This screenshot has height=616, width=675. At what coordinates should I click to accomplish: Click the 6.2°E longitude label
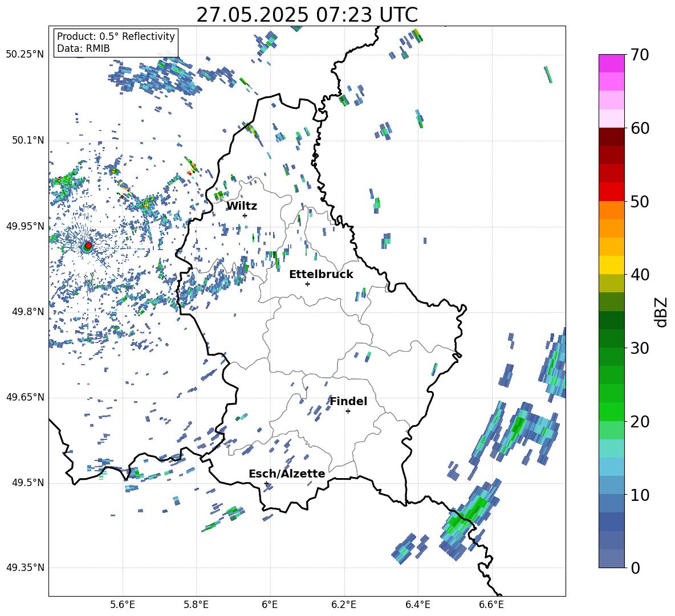point(344,605)
